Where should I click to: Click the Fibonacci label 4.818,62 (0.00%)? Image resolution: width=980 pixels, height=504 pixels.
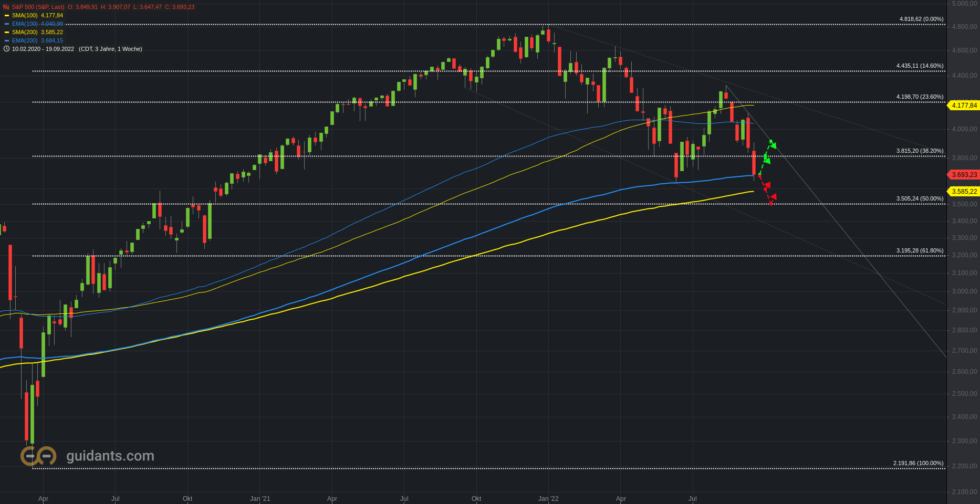point(921,19)
